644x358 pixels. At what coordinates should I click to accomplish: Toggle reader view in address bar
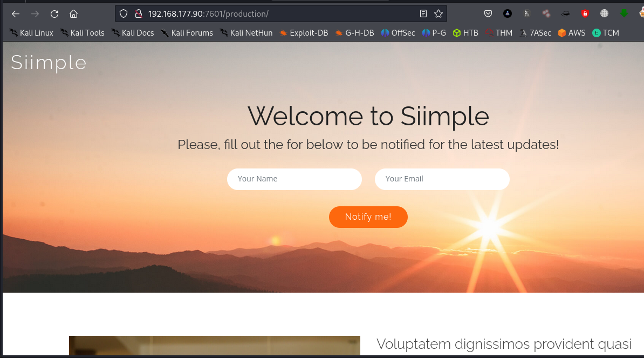[x=423, y=13]
